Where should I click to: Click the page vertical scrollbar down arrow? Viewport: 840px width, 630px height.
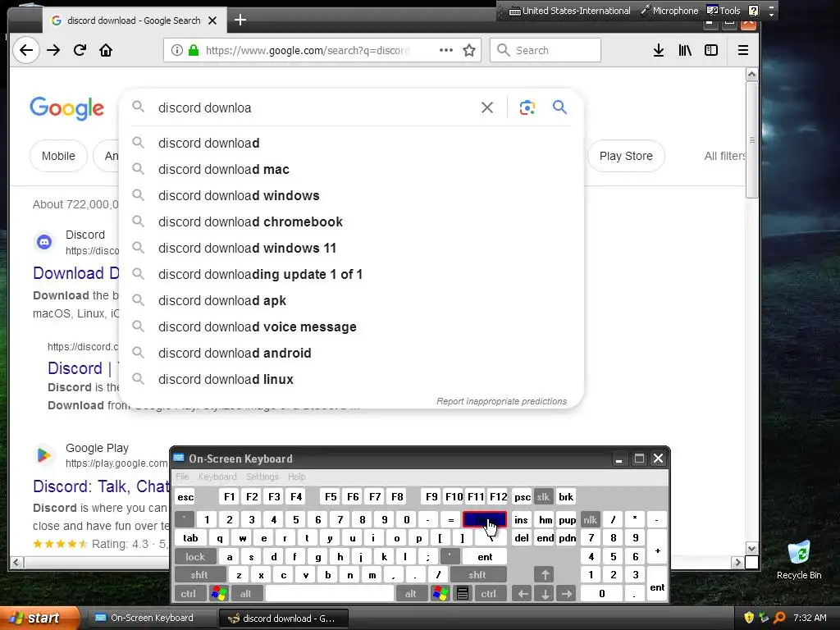point(751,549)
